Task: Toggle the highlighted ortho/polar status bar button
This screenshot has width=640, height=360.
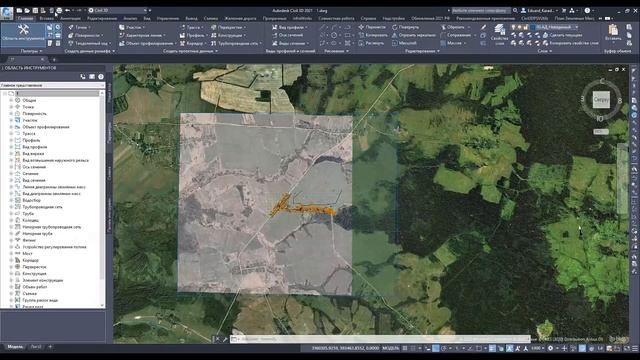Action: coord(436,349)
